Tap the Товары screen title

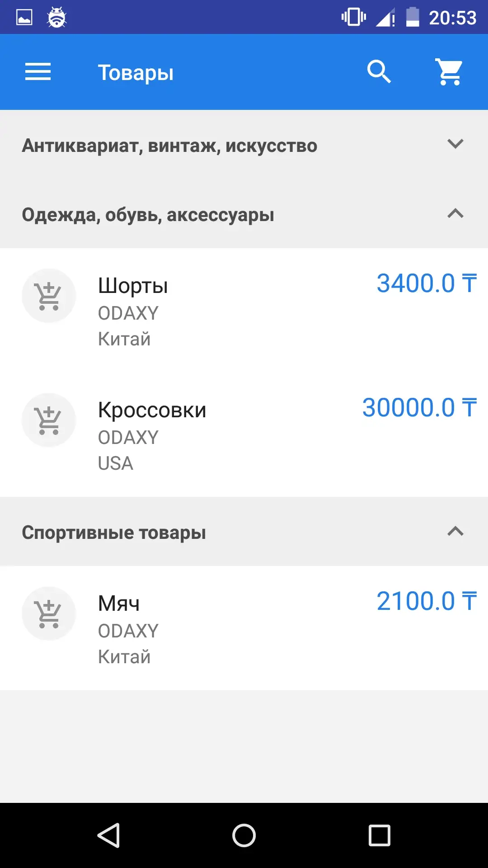point(136,73)
